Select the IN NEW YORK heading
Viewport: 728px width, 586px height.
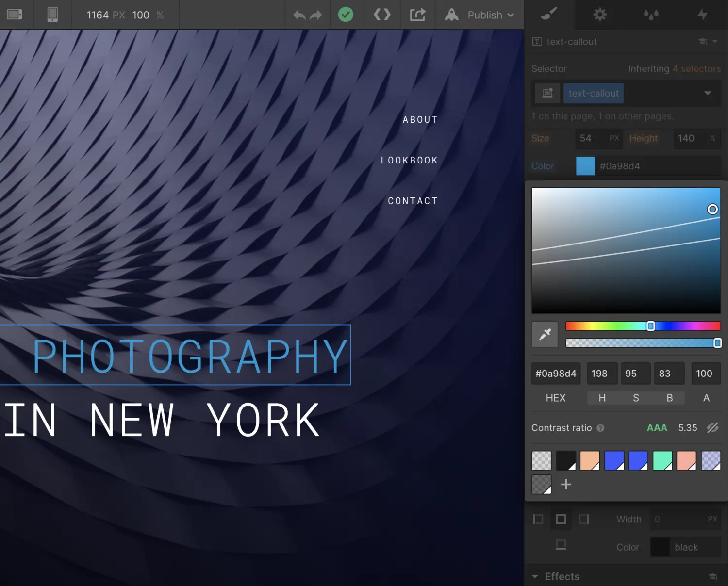[162, 420]
